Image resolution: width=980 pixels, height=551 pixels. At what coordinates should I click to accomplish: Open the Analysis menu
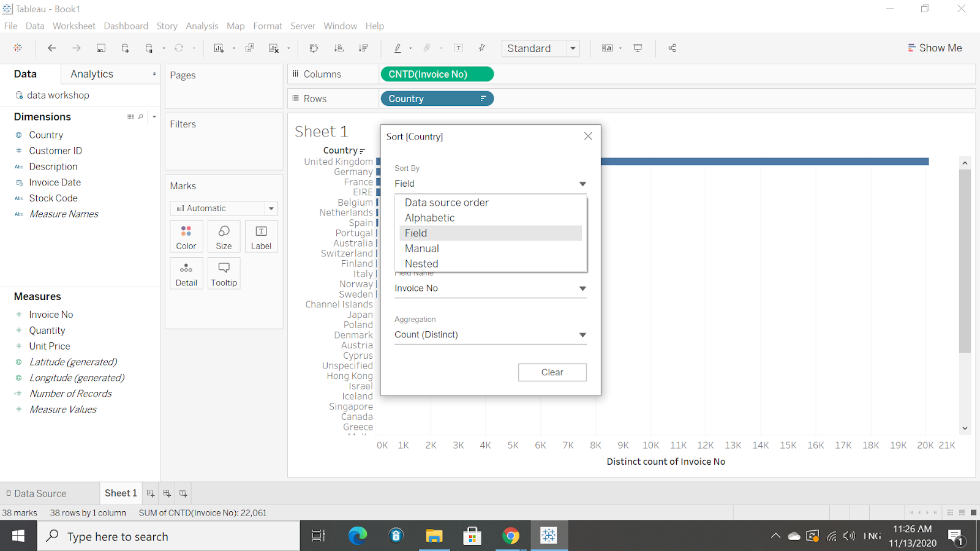[202, 26]
